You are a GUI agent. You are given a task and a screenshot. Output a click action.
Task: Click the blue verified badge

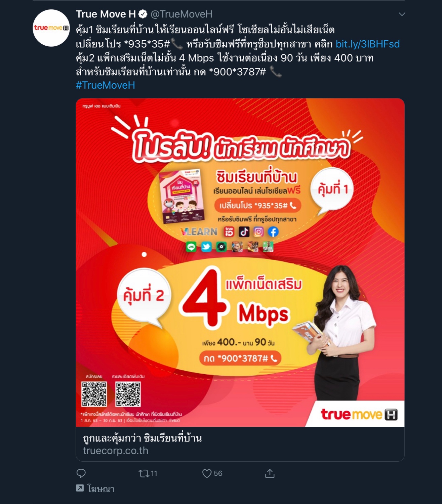[x=143, y=14]
